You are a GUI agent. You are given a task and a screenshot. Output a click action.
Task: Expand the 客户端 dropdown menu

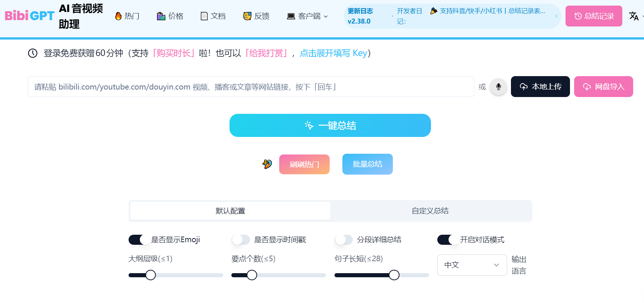[307, 16]
